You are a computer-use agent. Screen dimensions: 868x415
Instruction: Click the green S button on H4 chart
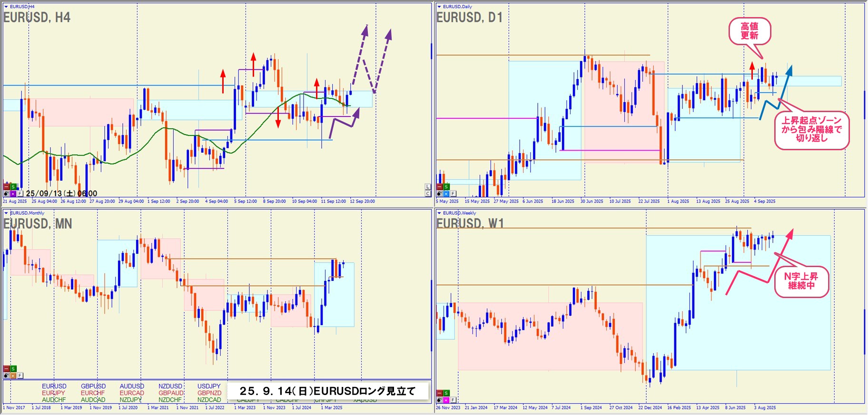pyautogui.click(x=13, y=187)
